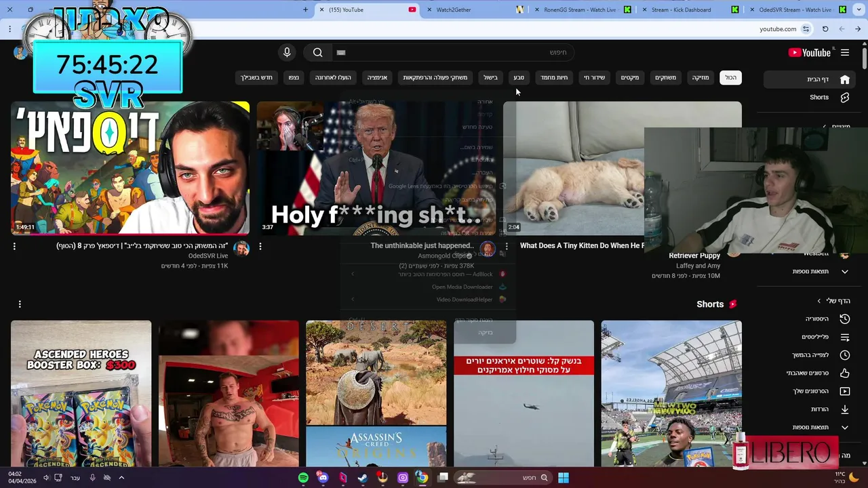Expand תוצאות נוספות under הורדות
Viewport: 868px width, 488px height.
[x=845, y=428]
